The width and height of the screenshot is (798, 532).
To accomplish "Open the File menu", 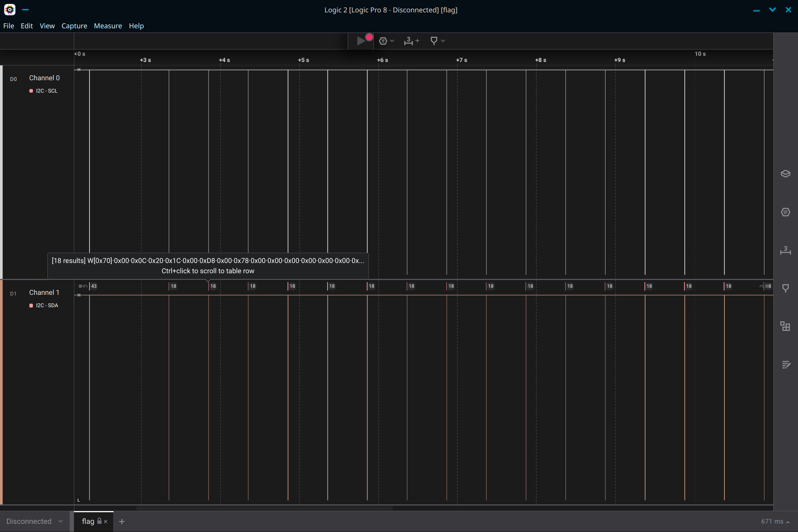I will (x=8, y=26).
